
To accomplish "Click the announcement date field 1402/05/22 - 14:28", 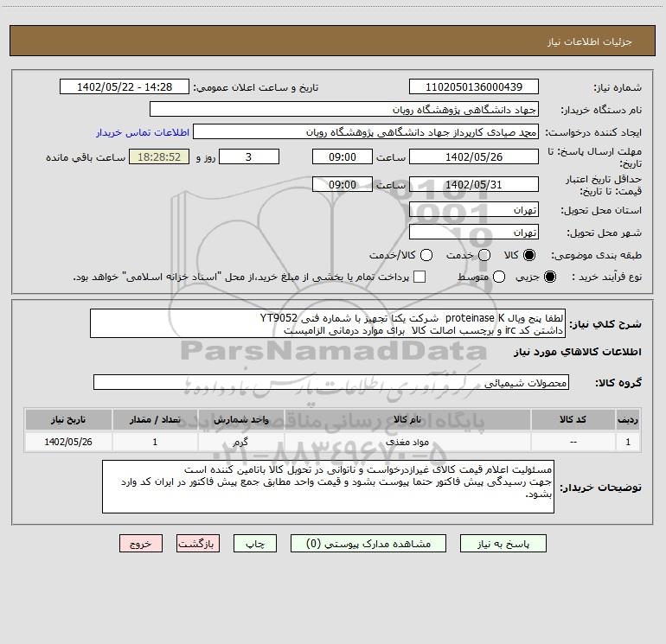I will click(125, 86).
